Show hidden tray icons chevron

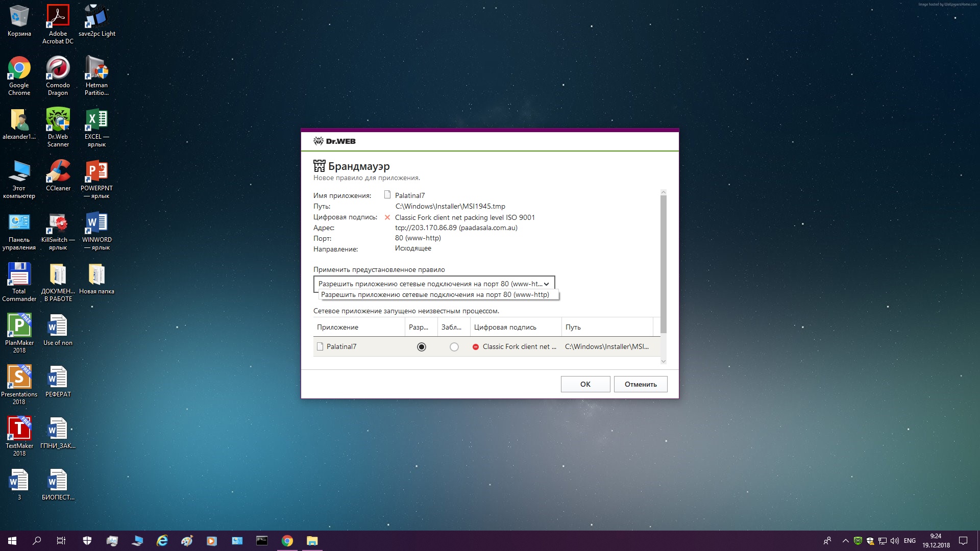click(845, 541)
